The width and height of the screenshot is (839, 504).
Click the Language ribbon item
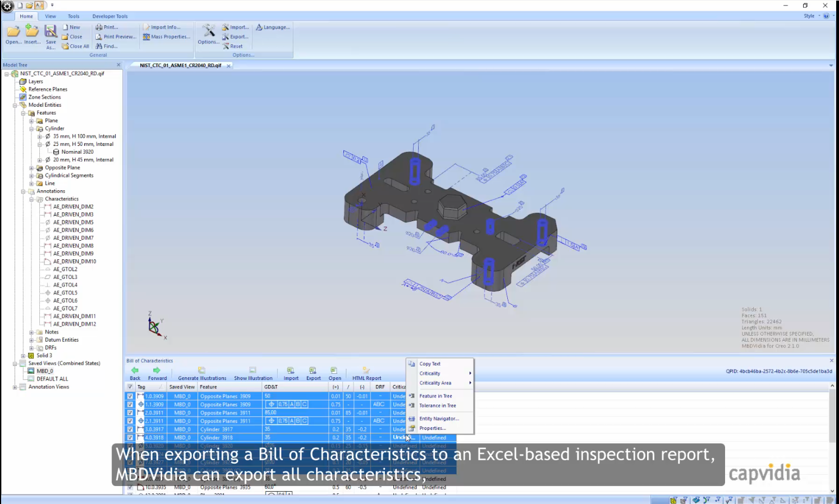[x=273, y=27]
